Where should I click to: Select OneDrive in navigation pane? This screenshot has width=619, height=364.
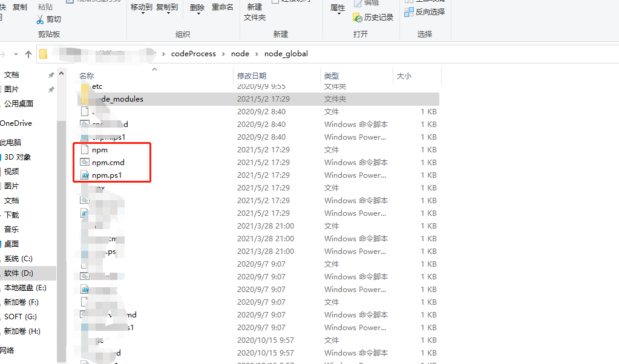[16, 123]
